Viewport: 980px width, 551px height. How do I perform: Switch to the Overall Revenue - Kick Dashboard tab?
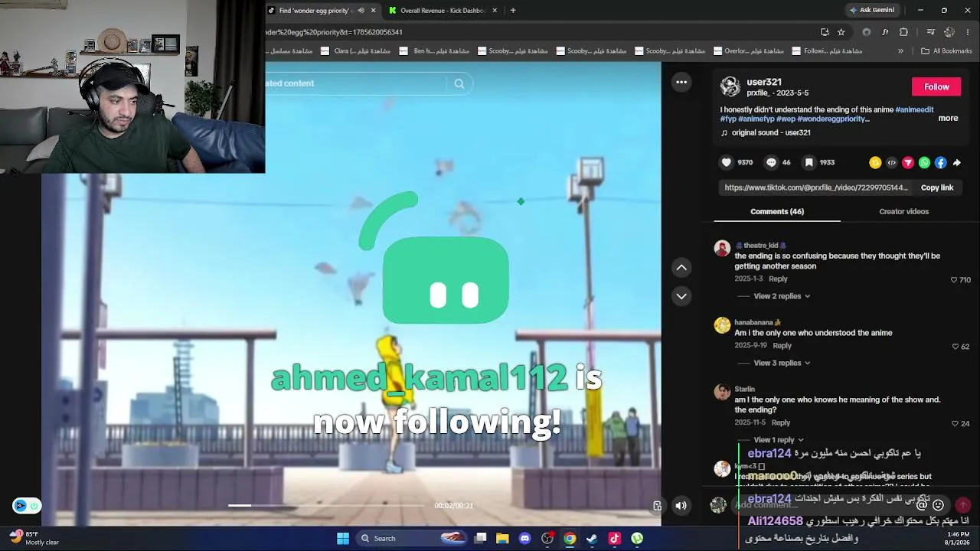click(443, 11)
